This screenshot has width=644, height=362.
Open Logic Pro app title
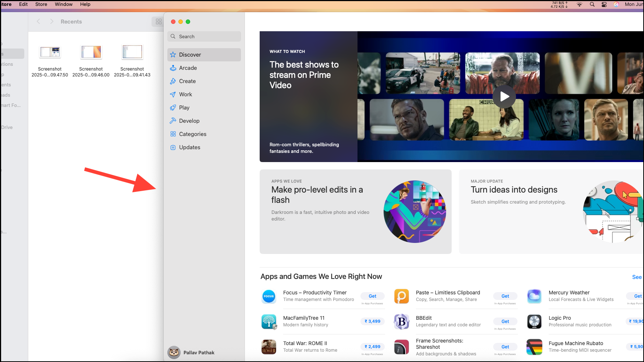560,318
